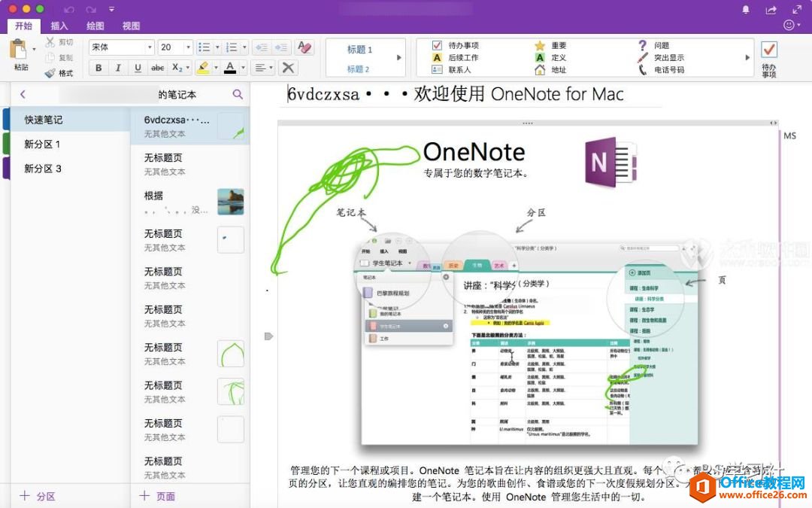Add a new page with 页面

click(x=157, y=496)
